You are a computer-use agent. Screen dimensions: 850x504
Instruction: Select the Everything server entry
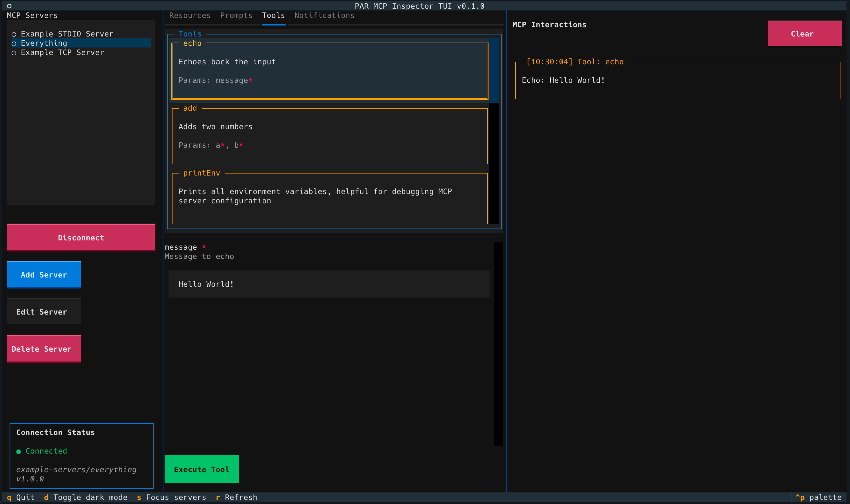point(44,43)
